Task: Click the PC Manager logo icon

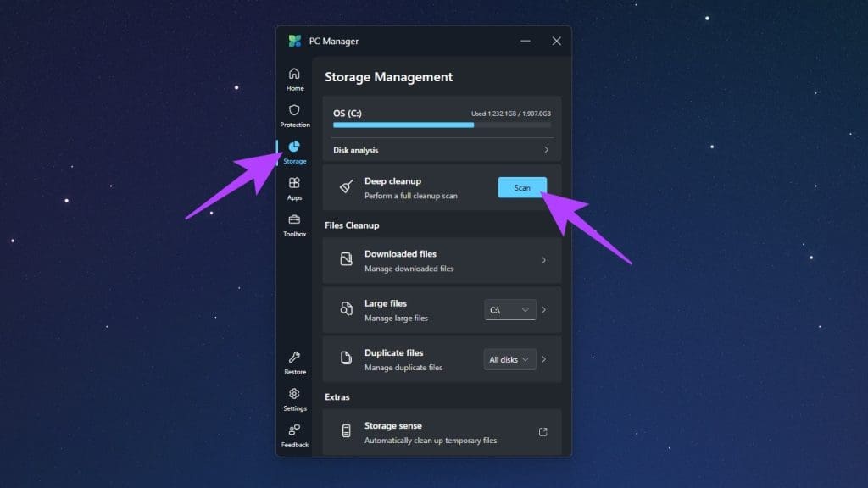Action: tap(295, 41)
